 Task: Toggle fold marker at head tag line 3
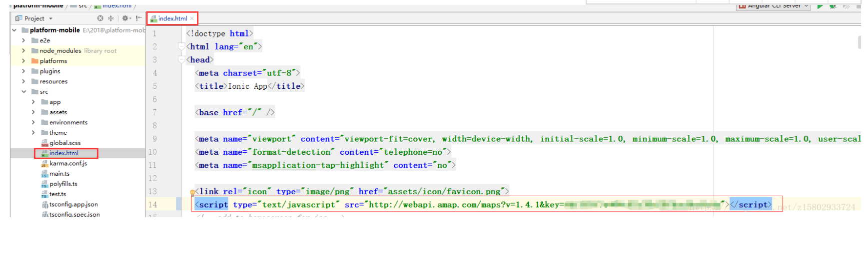pos(181,60)
